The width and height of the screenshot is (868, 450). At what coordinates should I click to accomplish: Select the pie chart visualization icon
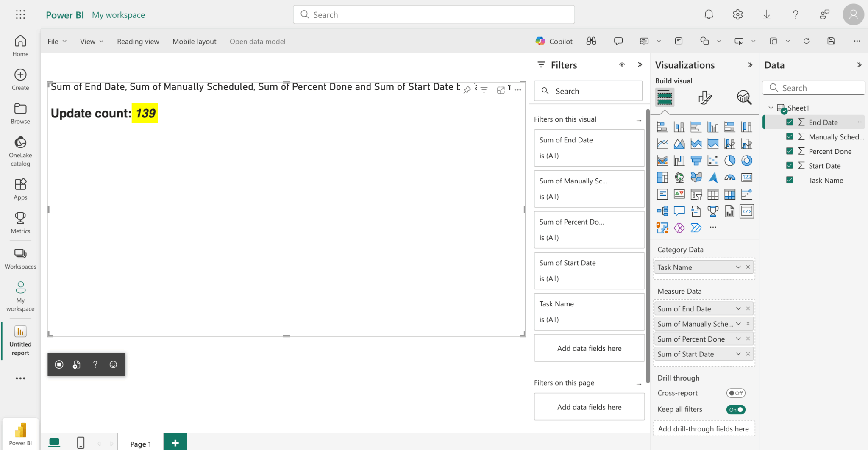click(729, 161)
